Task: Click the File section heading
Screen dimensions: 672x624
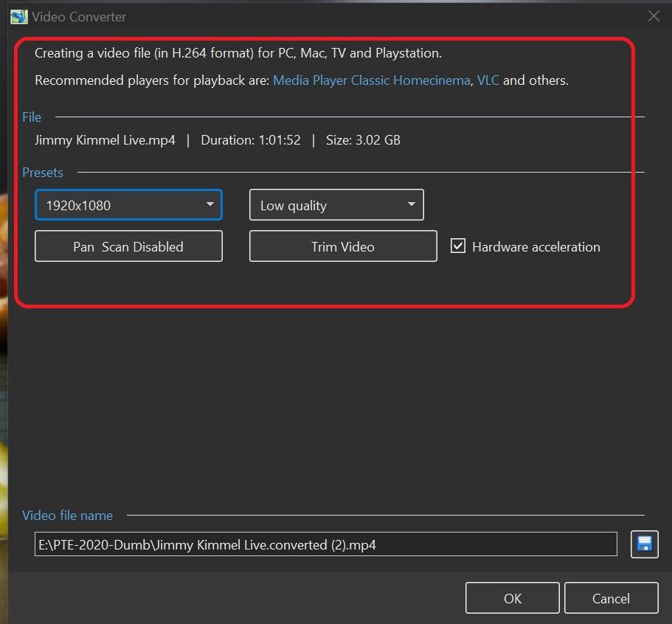Action: pyautogui.click(x=32, y=117)
